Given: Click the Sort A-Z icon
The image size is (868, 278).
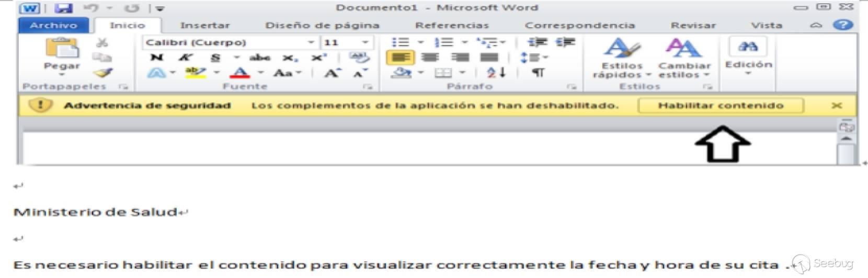Looking at the screenshot, I should [x=496, y=73].
